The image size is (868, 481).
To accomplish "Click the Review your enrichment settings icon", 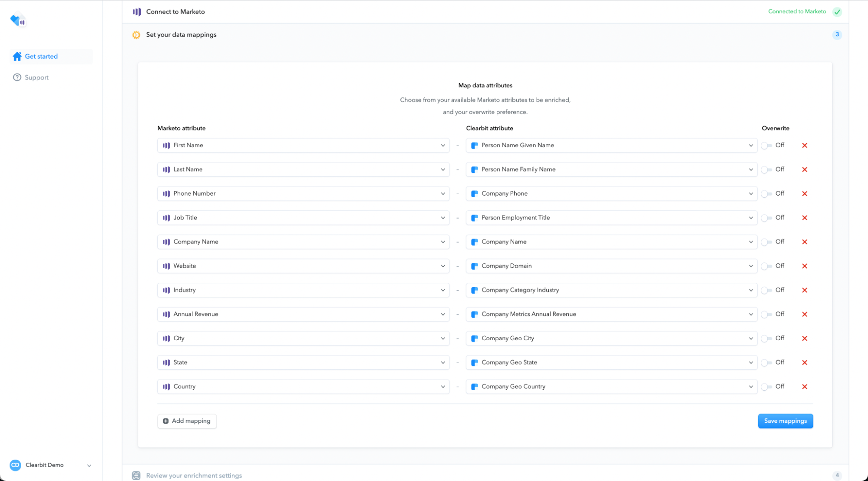I will click(136, 475).
